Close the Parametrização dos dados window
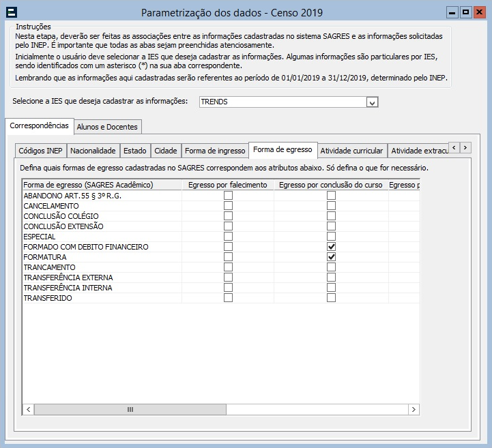This screenshot has width=492, height=448. pos(479,12)
